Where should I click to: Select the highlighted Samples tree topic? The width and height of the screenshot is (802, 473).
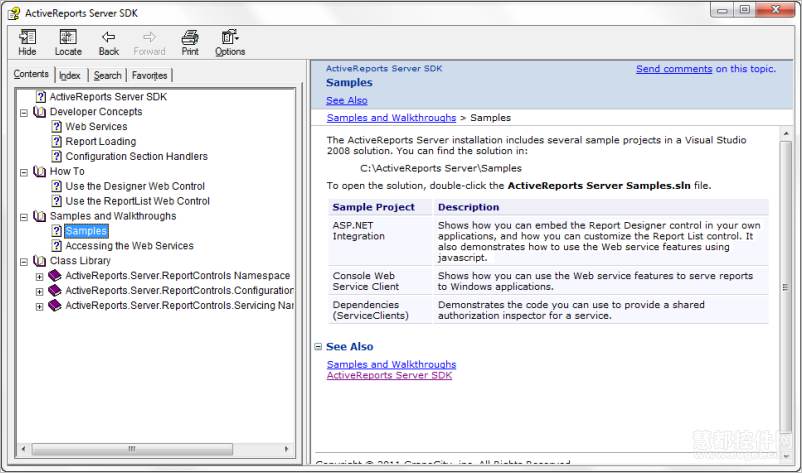(x=86, y=231)
